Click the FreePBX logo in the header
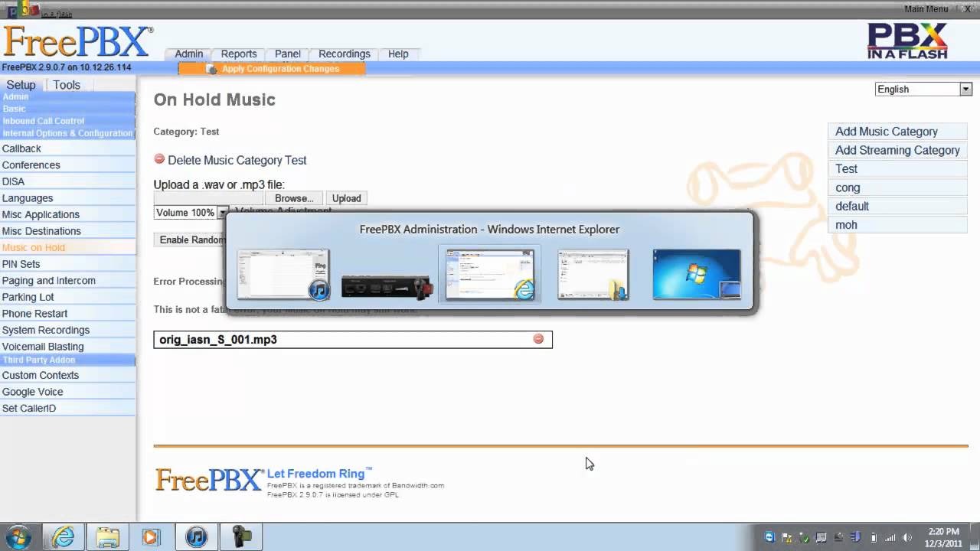The width and height of the screenshot is (980, 551). (77, 41)
